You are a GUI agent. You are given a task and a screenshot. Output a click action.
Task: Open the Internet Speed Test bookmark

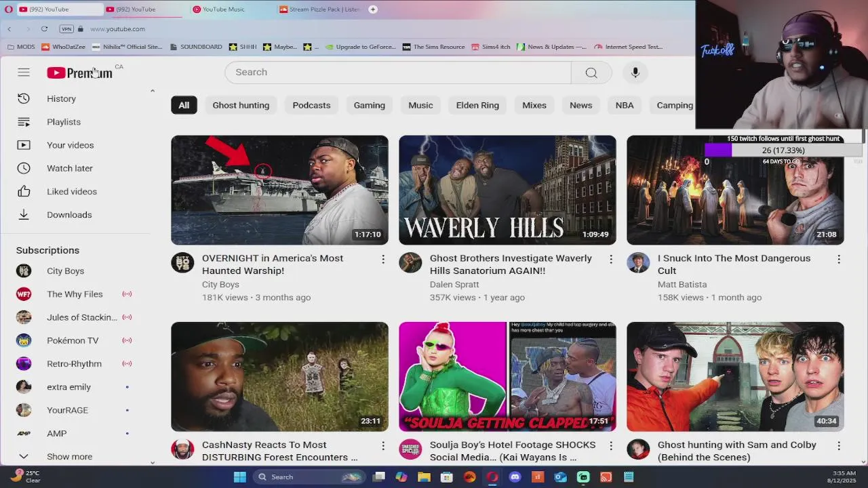629,47
